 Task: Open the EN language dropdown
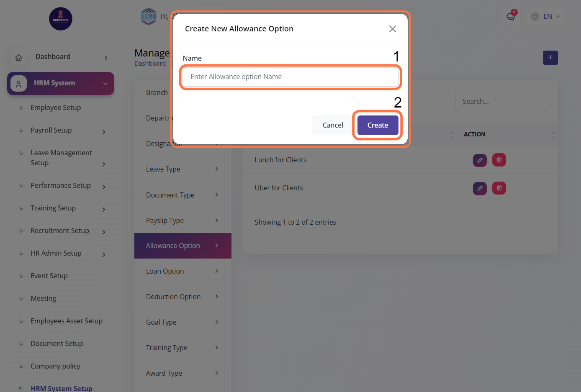click(547, 17)
